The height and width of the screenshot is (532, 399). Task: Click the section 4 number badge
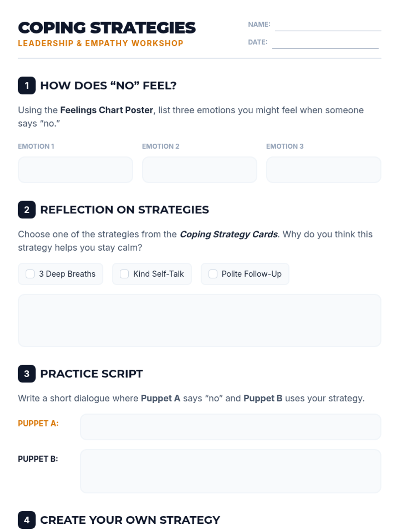coord(27,520)
